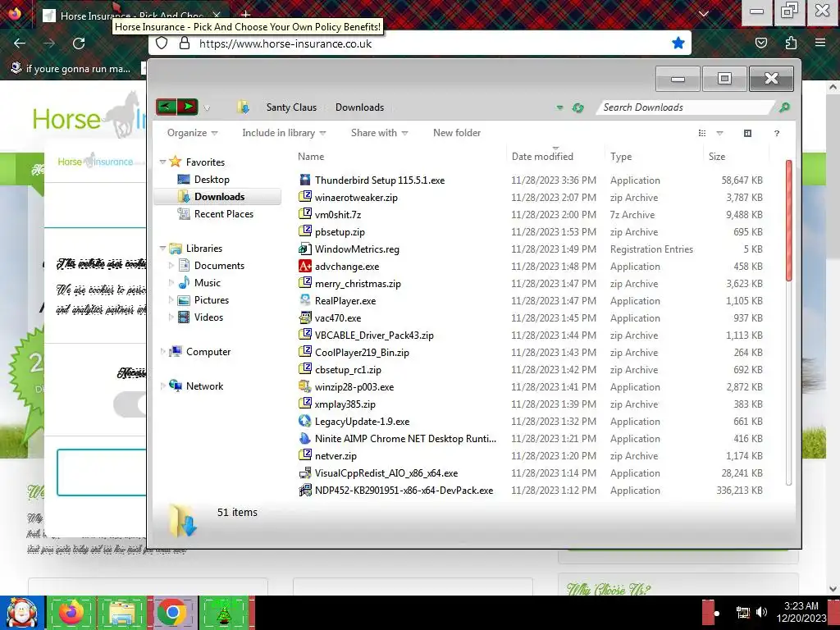
Task: Click Firefox back navigation arrow
Action: (20, 43)
